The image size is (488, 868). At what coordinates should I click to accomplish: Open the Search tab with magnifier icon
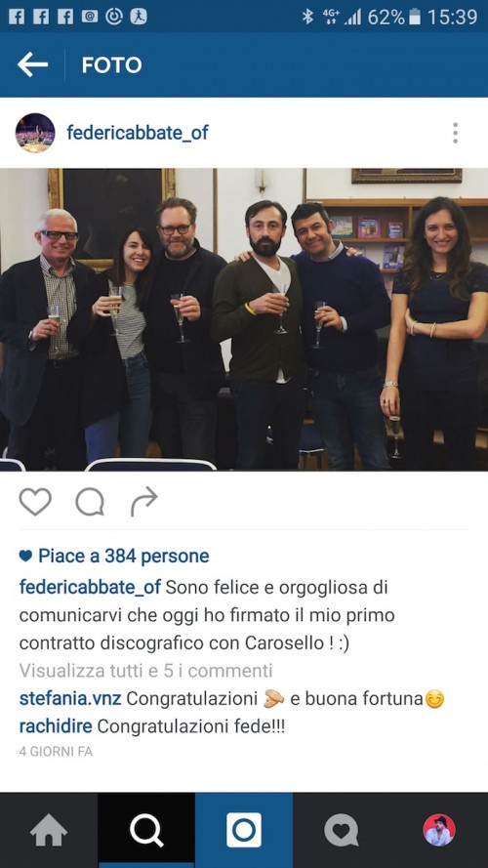point(146,830)
